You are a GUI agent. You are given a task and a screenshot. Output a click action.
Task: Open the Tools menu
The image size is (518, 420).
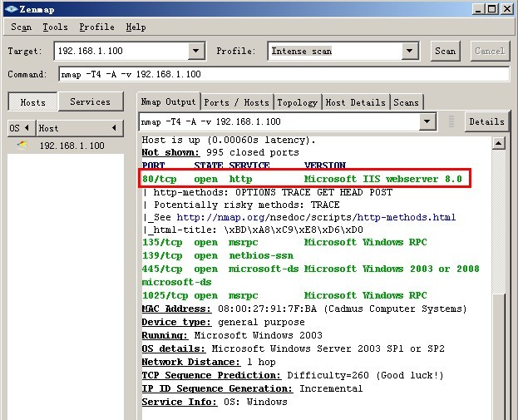tap(55, 27)
